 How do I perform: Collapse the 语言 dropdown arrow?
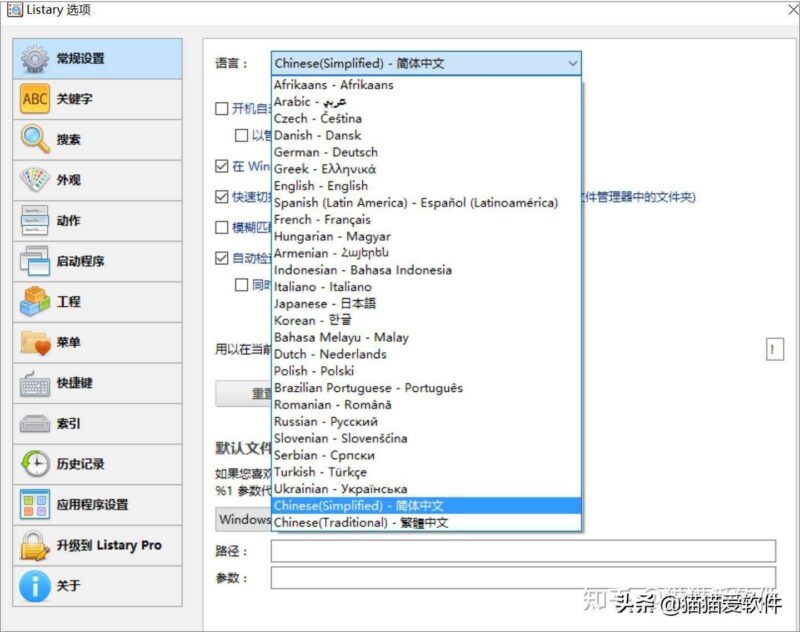click(575, 63)
